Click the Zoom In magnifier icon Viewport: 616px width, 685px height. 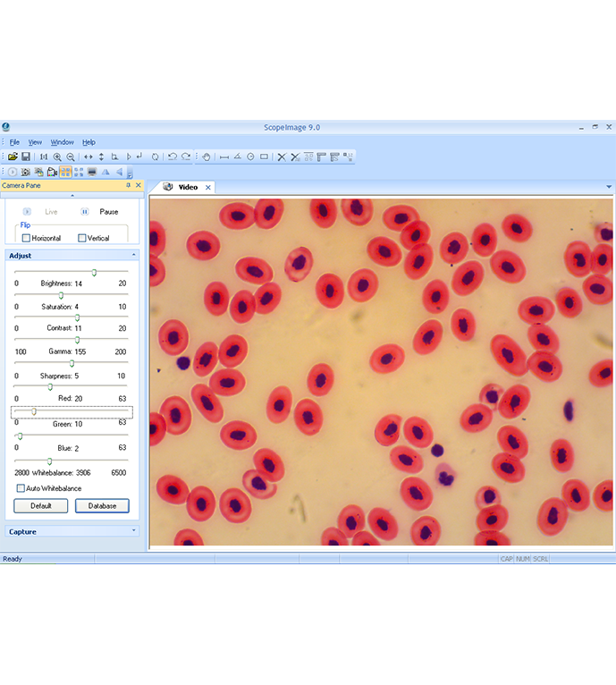tap(57, 156)
